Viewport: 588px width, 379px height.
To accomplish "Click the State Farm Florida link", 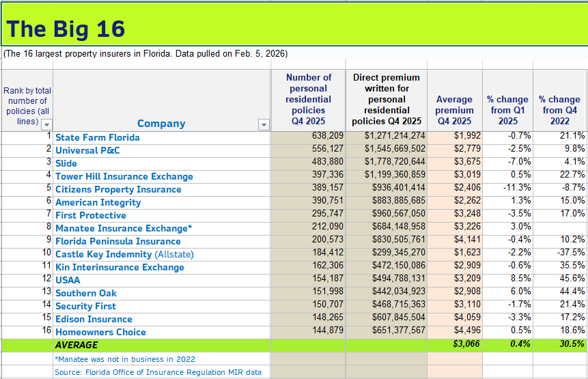I will (97, 137).
